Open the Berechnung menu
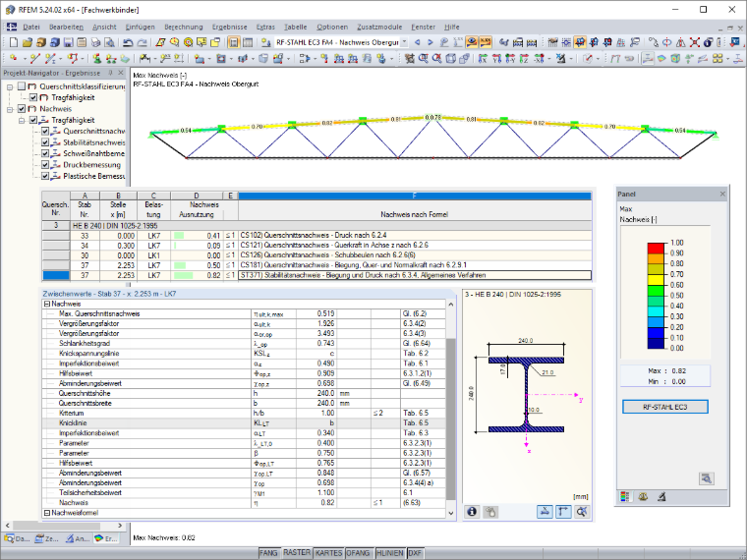Viewport: 747px width, 560px height. tap(184, 28)
